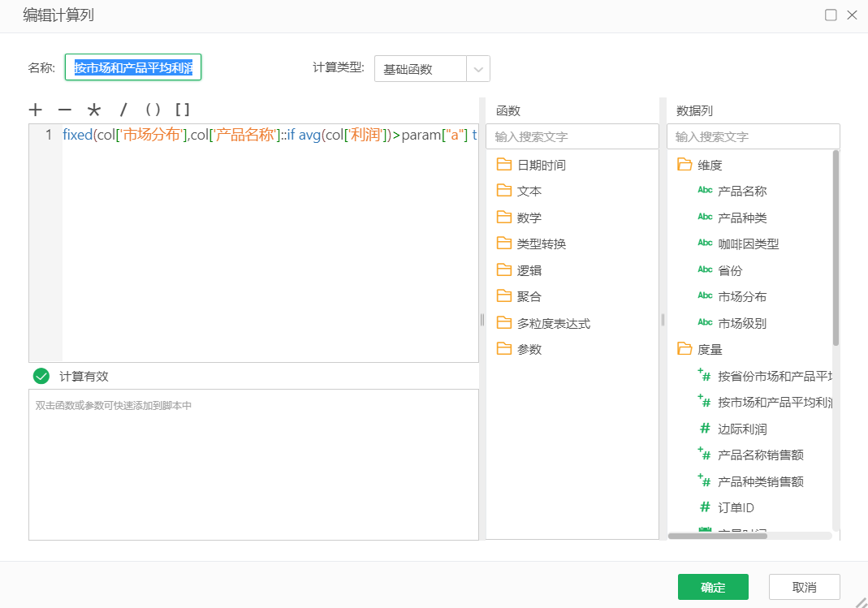Select the 市场分布 dimension column

pos(741,297)
